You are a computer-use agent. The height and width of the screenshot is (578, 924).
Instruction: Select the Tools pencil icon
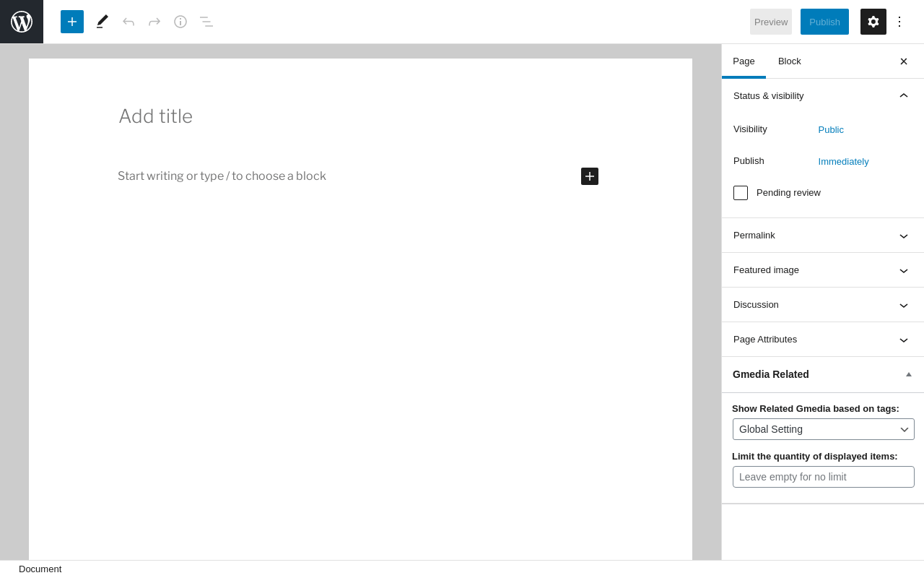click(x=103, y=22)
